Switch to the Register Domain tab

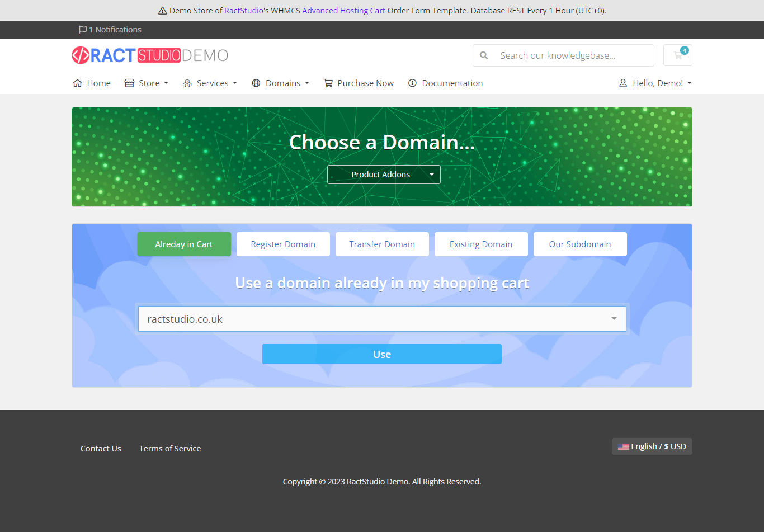283,244
